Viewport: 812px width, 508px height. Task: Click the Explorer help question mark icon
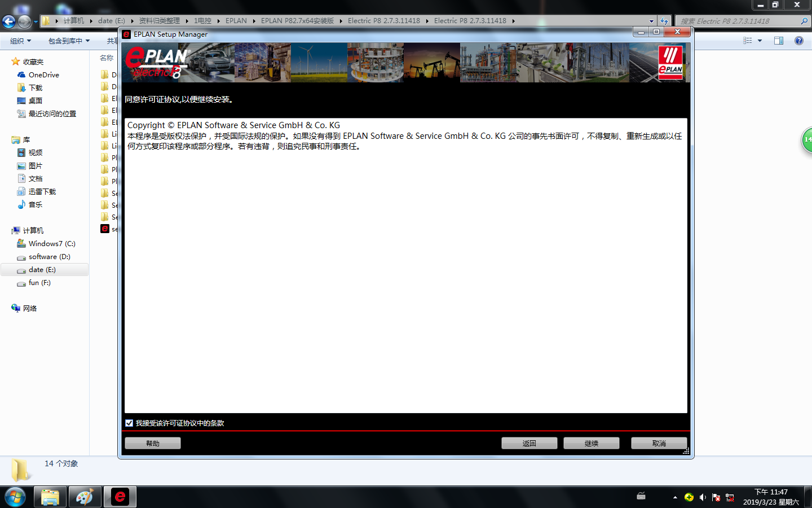pyautogui.click(x=798, y=41)
